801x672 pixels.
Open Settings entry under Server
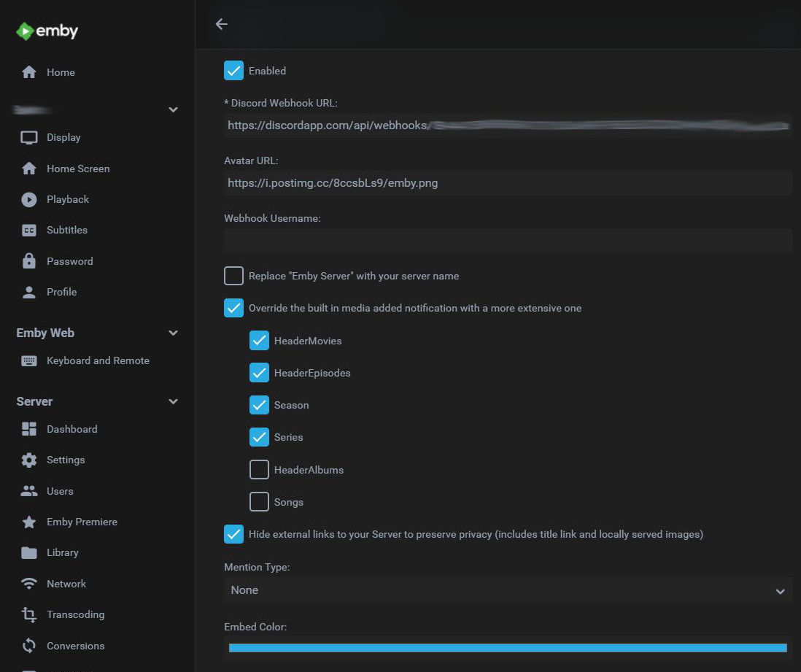click(66, 460)
